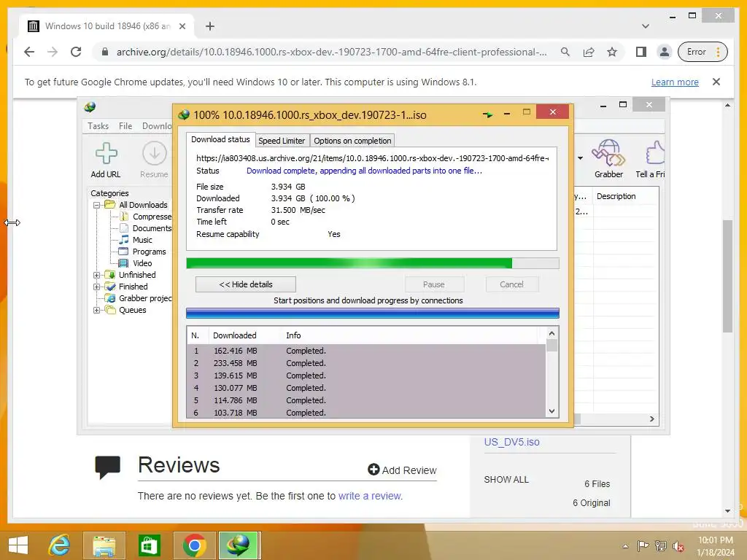Image resolution: width=747 pixels, height=560 pixels.
Task: Click the zoom magnifier icon in address bar
Action: coord(565,52)
